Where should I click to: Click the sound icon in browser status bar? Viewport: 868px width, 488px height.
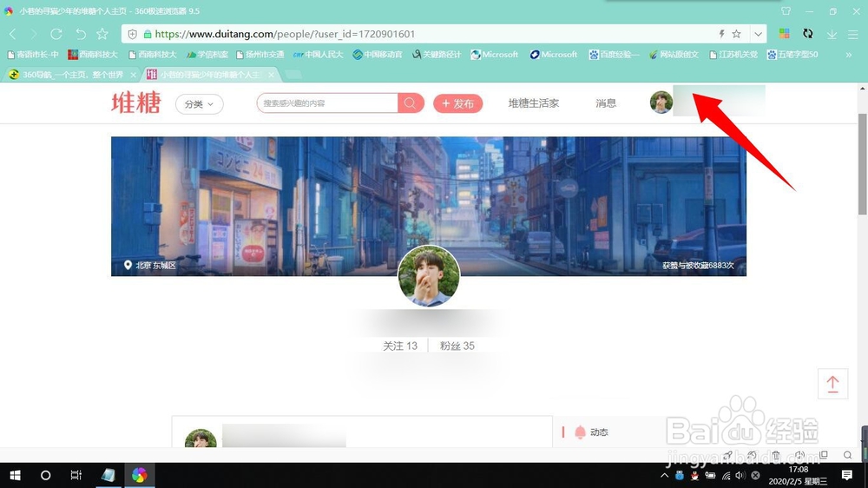click(799, 455)
